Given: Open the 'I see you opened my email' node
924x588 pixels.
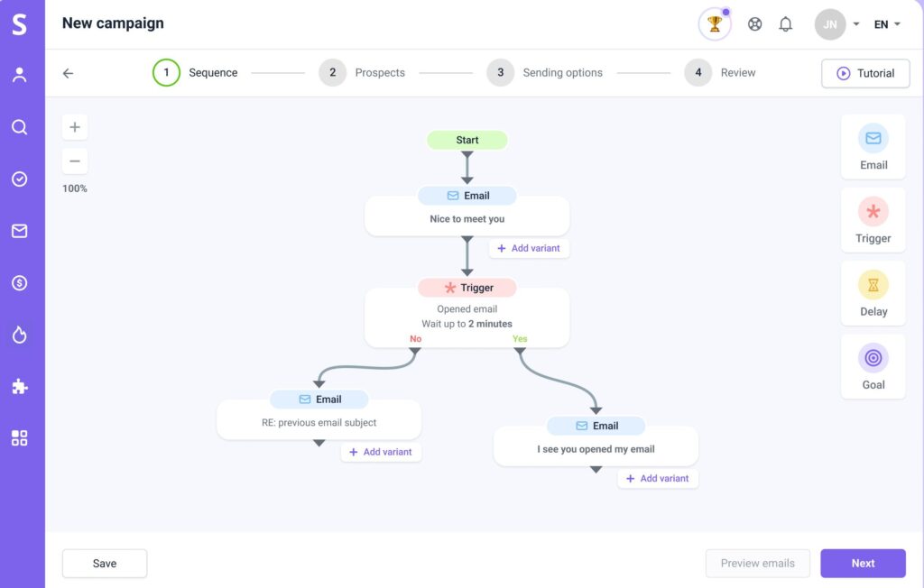Looking at the screenshot, I should [x=596, y=441].
